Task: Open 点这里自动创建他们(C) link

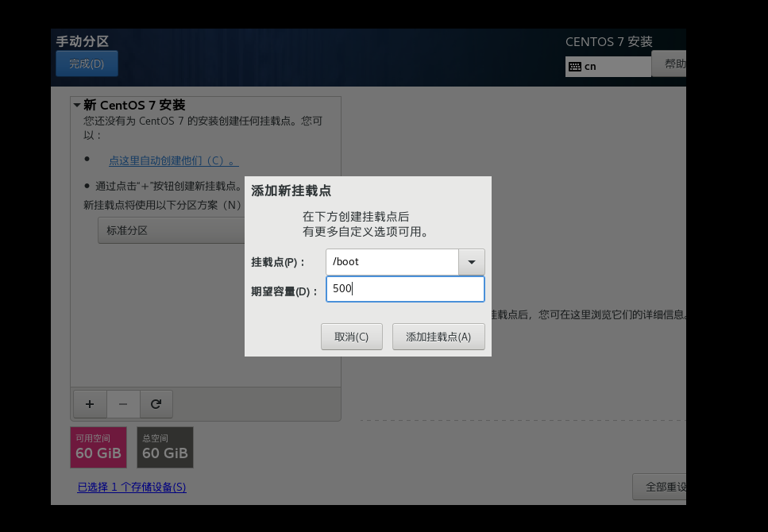Action: 173,160
